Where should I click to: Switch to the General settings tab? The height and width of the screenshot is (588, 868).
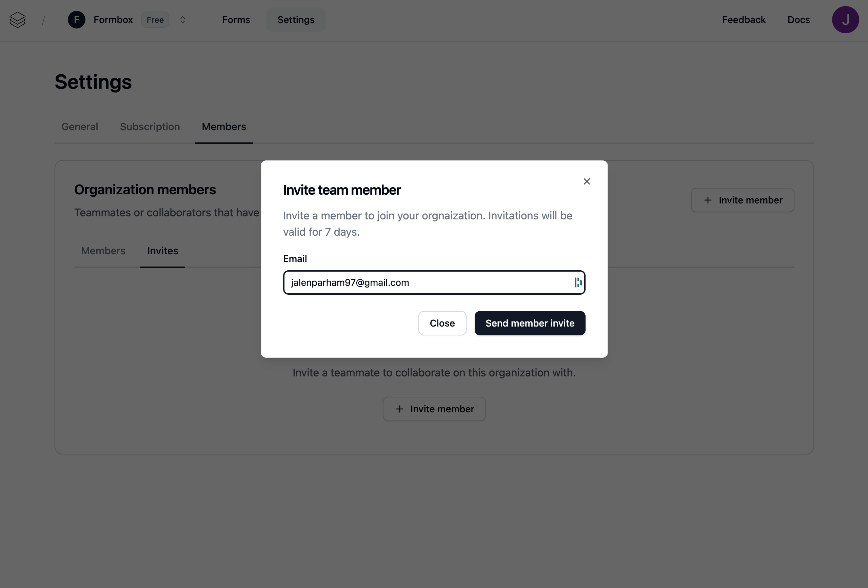coord(80,126)
